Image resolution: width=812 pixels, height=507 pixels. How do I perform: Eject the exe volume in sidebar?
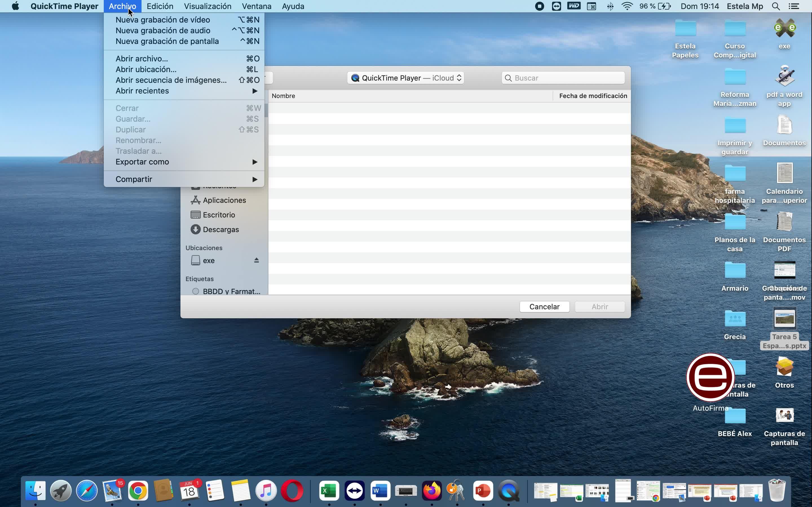point(256,260)
